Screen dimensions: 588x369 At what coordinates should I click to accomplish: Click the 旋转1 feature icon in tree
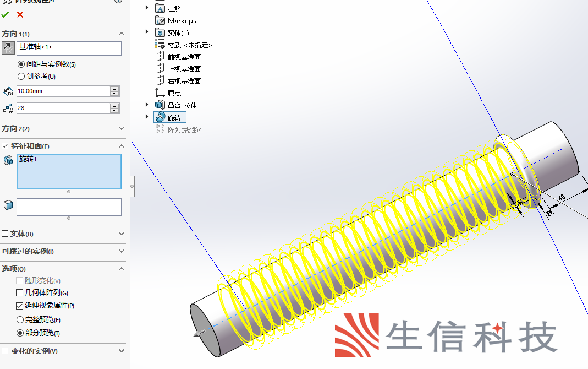[160, 117]
